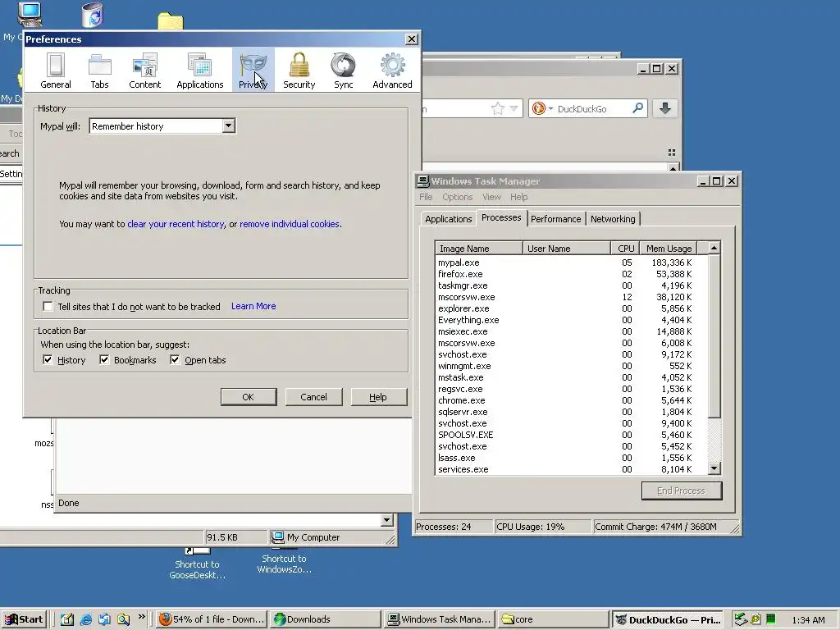Switch to Applications tab in Task Manager
840x630 pixels.
[449, 218]
